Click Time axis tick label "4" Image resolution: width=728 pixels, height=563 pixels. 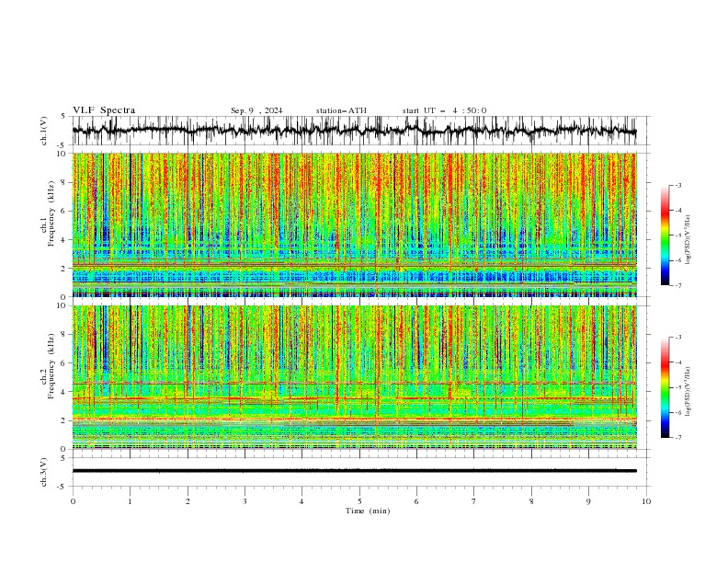click(x=301, y=501)
